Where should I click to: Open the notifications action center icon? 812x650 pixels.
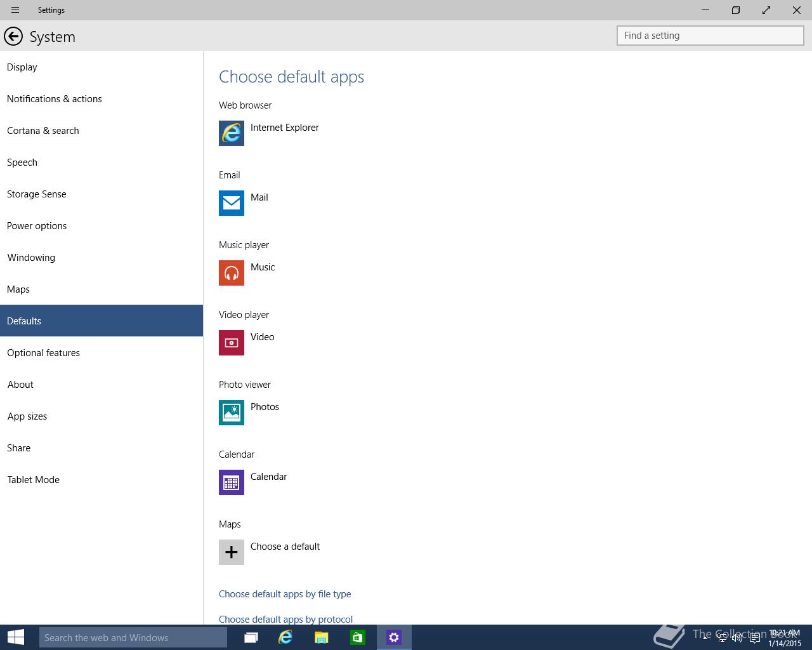coord(754,638)
